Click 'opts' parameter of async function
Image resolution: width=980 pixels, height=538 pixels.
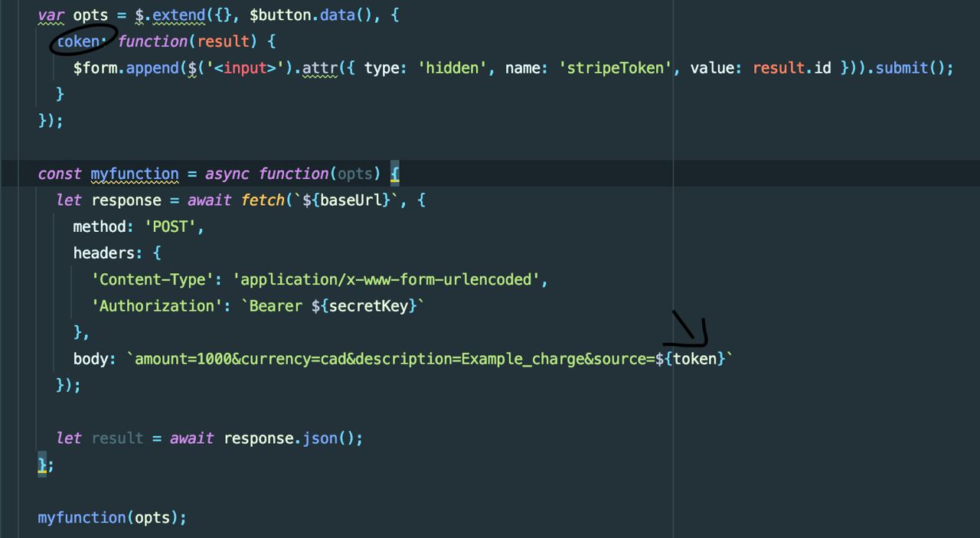354,174
